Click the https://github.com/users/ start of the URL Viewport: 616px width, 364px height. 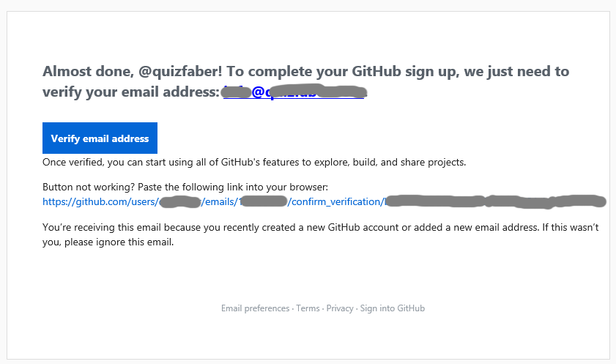[100, 201]
